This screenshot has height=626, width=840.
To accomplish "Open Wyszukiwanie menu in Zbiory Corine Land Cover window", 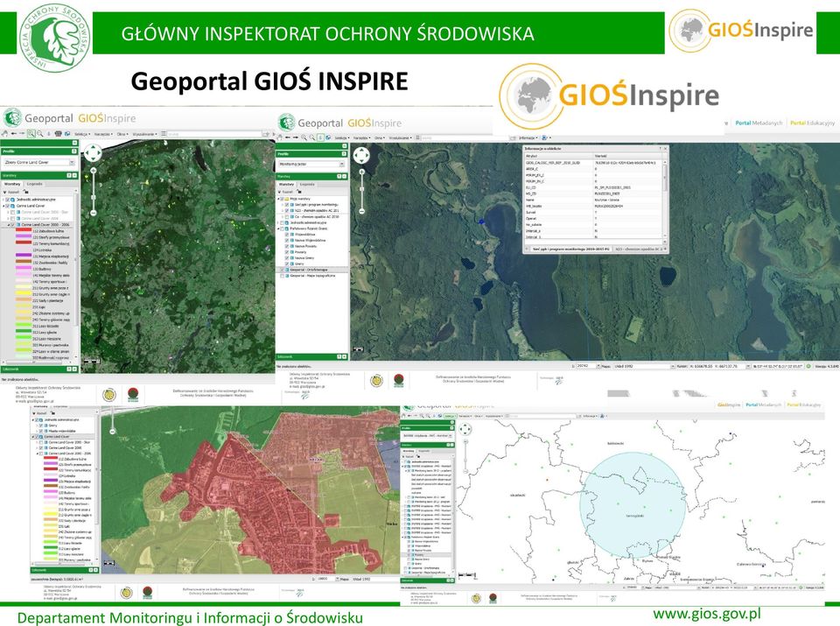I will [144, 134].
